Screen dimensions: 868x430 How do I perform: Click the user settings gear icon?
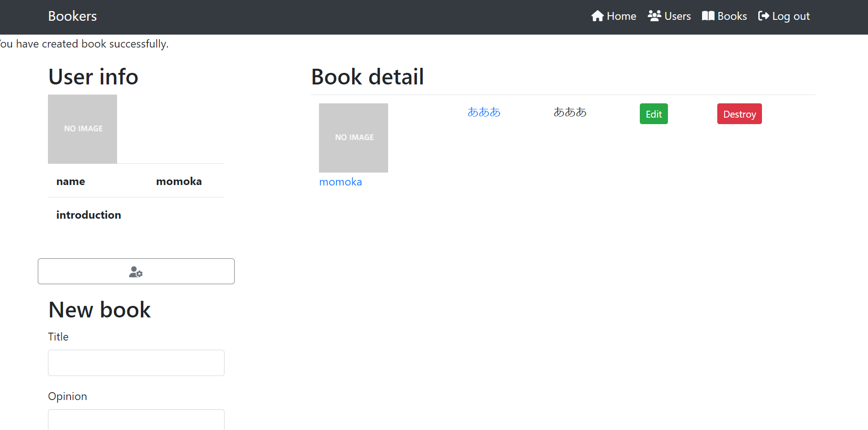tap(136, 272)
